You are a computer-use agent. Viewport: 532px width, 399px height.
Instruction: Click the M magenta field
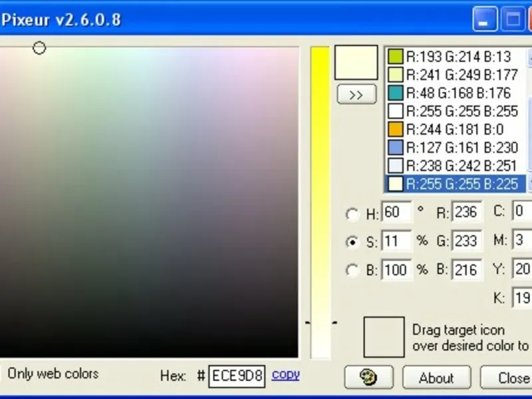(x=522, y=240)
